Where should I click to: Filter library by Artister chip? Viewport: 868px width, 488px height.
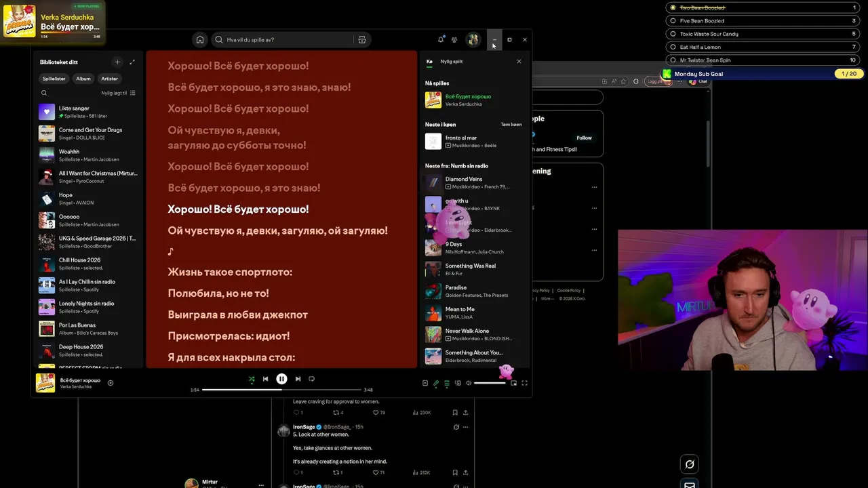pos(110,79)
